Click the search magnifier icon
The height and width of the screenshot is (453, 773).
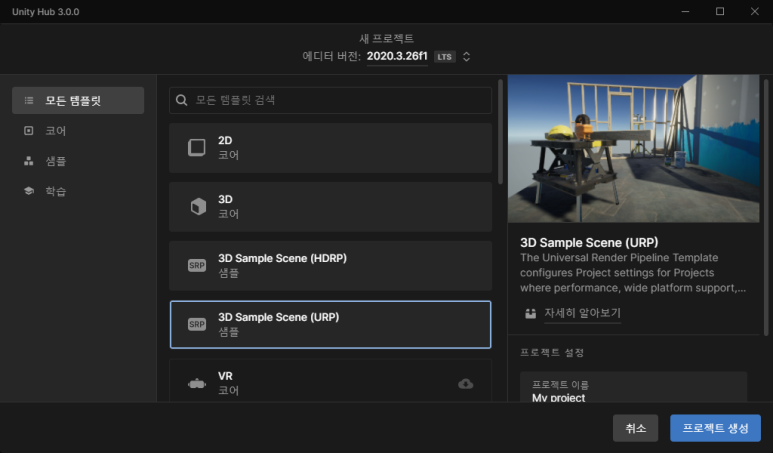(181, 100)
